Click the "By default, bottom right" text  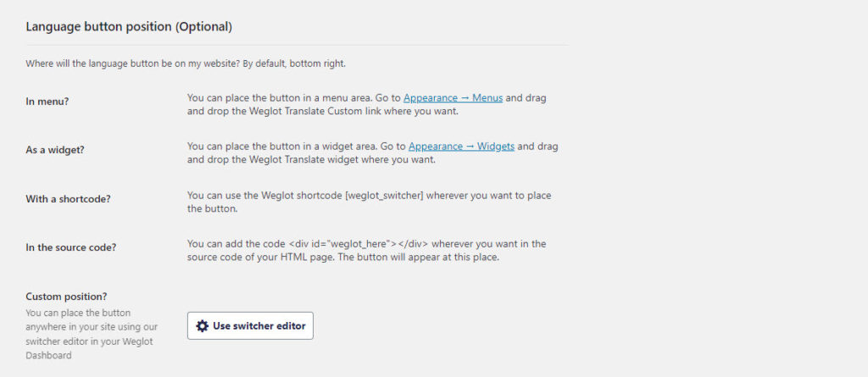click(x=294, y=64)
